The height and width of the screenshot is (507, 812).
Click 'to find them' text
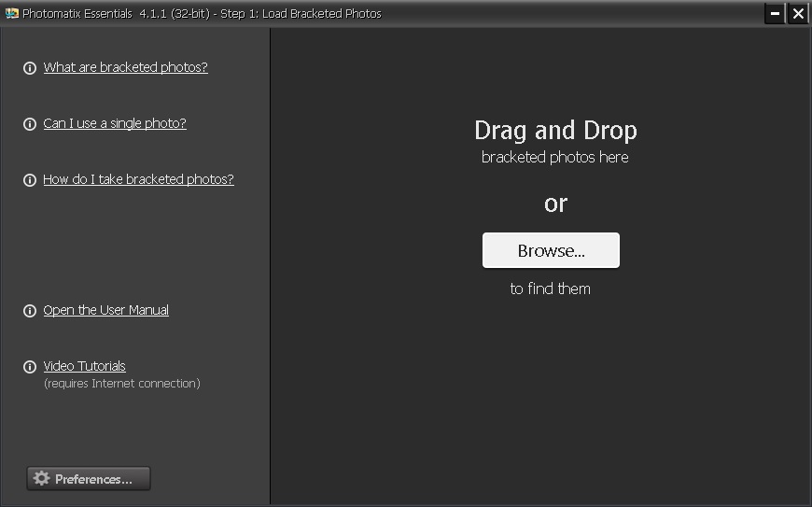click(x=550, y=289)
